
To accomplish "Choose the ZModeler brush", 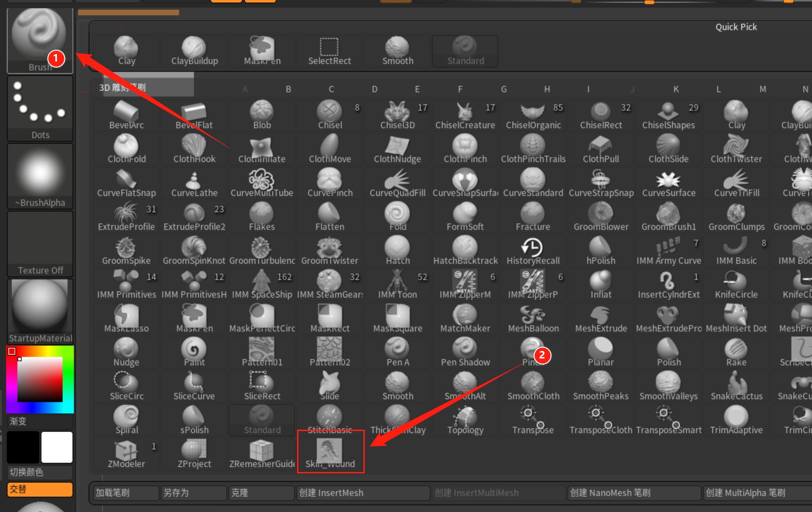I will point(127,454).
